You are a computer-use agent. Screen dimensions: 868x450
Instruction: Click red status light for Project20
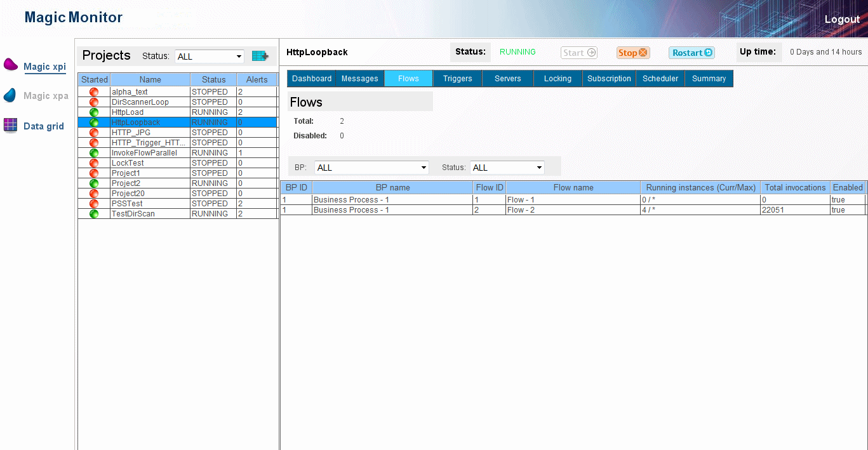tap(94, 194)
